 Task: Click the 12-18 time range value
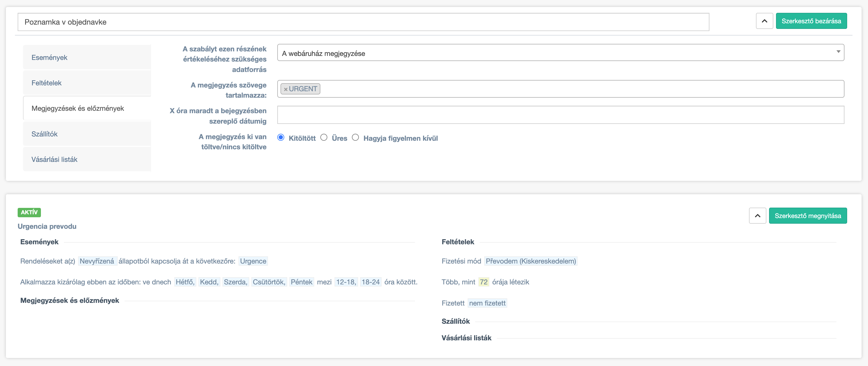[346, 282]
